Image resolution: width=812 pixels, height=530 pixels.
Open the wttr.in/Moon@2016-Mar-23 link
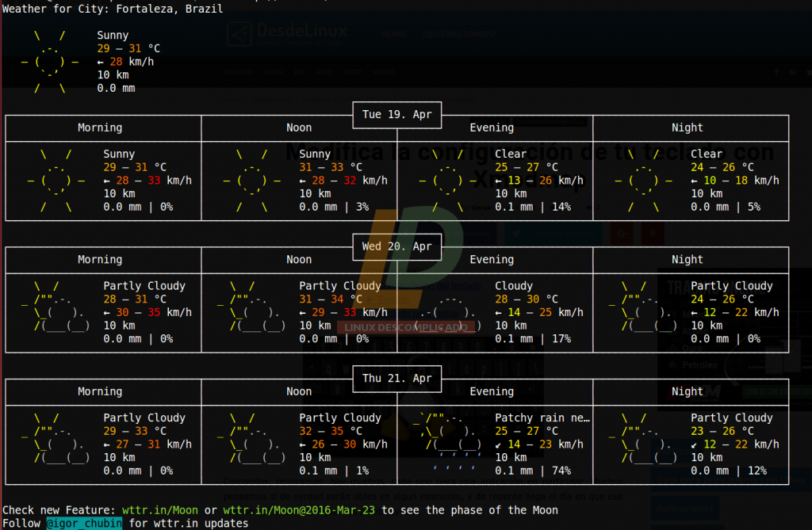(300, 510)
